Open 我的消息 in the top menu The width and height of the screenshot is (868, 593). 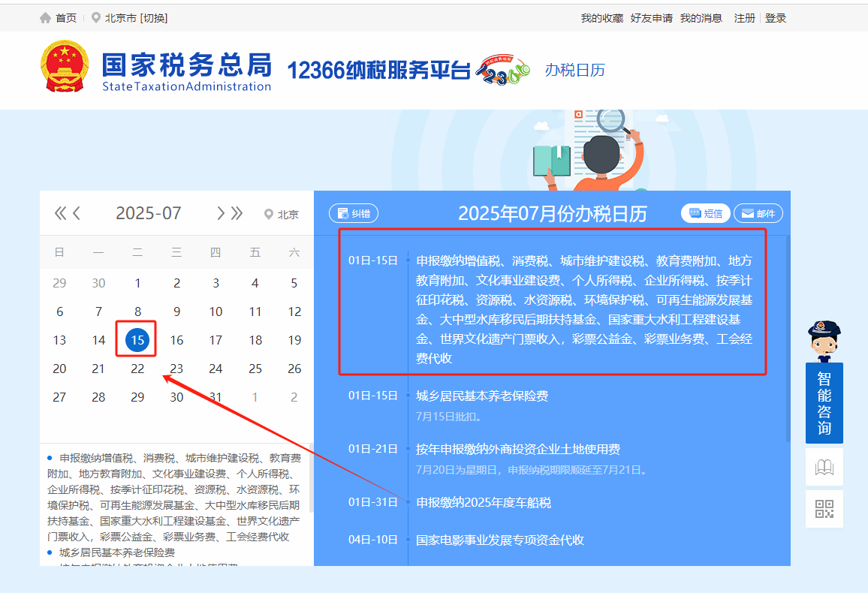[701, 18]
